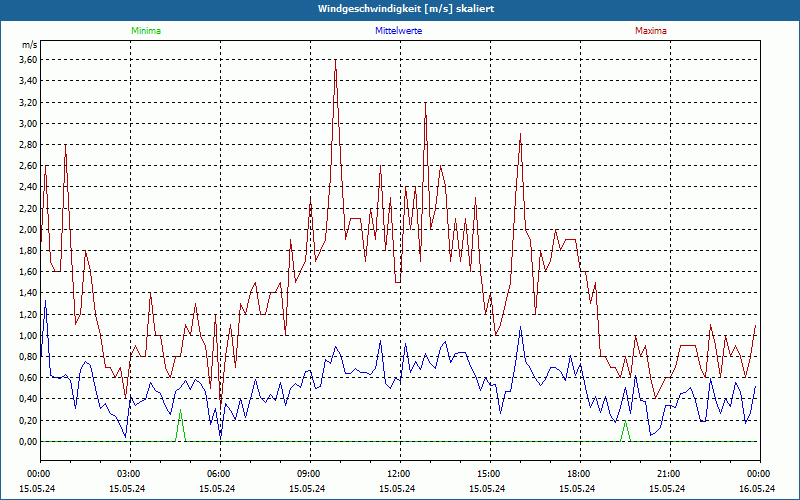Click the 0,00 y-axis value

click(28, 441)
